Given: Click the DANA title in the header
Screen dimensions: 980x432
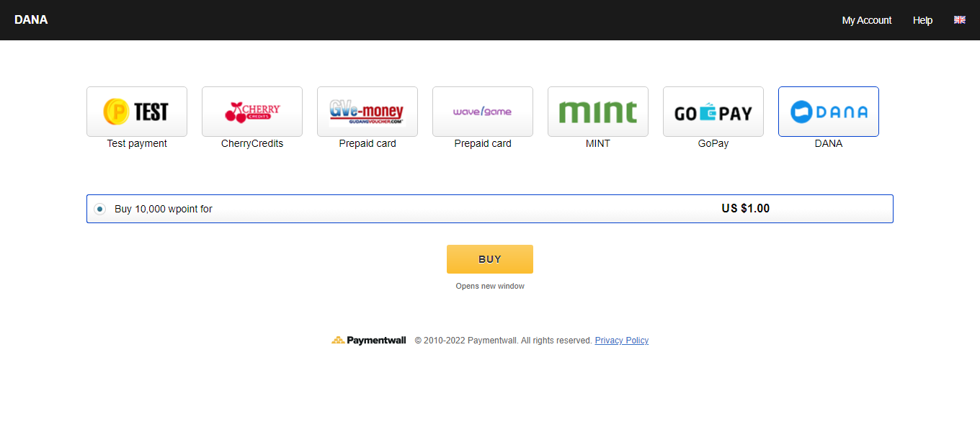Looking at the screenshot, I should (x=31, y=20).
